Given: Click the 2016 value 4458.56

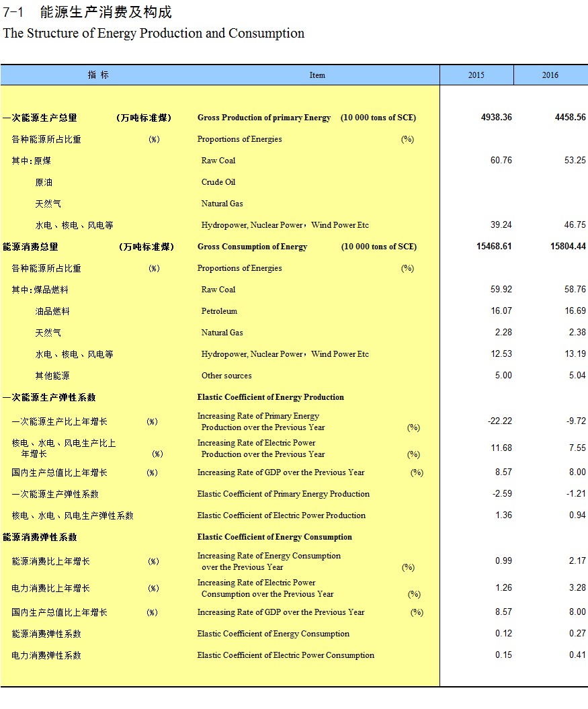Looking at the screenshot, I should point(571,117).
